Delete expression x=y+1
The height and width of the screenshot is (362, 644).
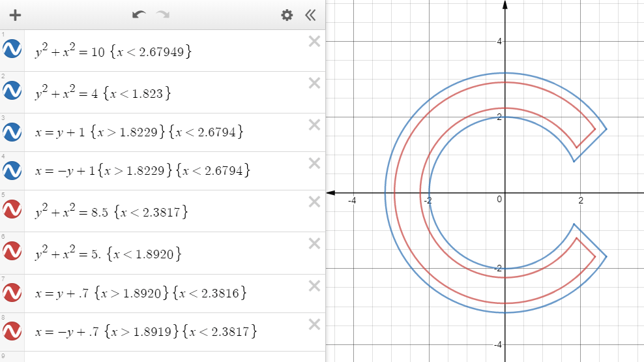pyautogui.click(x=314, y=125)
